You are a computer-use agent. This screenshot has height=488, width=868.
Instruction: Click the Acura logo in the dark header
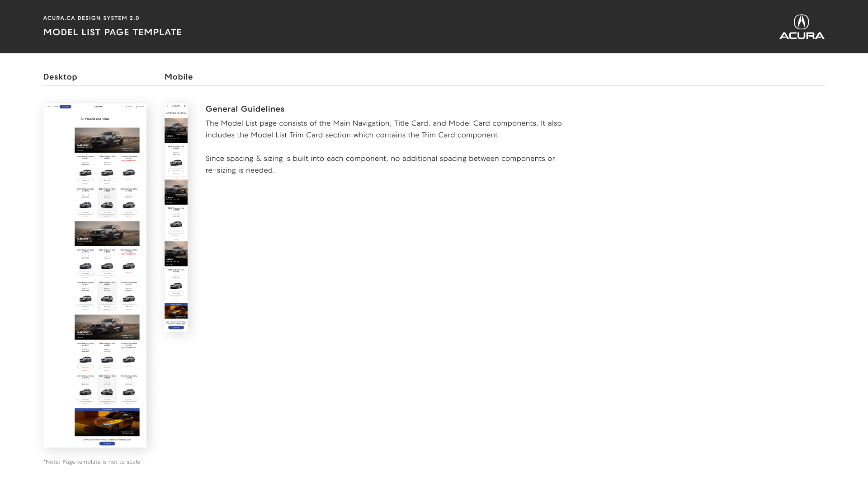tap(802, 27)
